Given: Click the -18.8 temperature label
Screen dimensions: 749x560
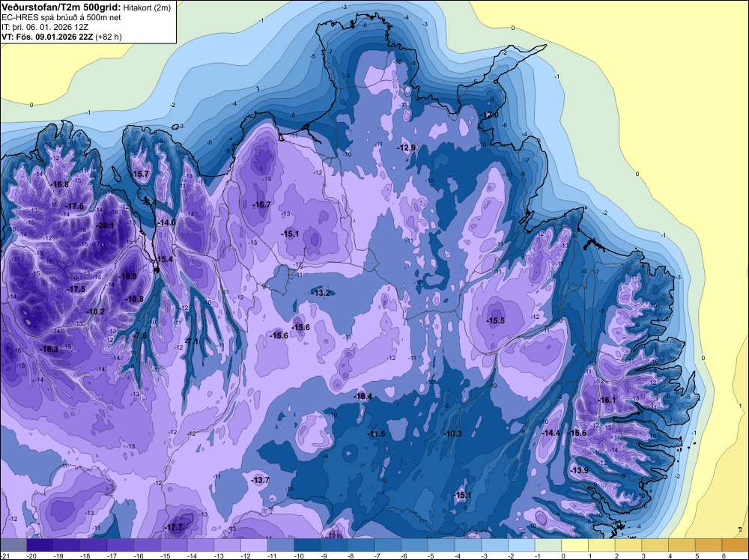Looking at the screenshot, I should tap(135, 299).
